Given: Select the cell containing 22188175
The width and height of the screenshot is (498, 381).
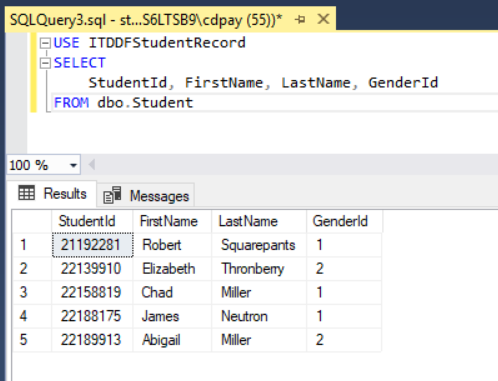Looking at the screenshot, I should [92, 316].
